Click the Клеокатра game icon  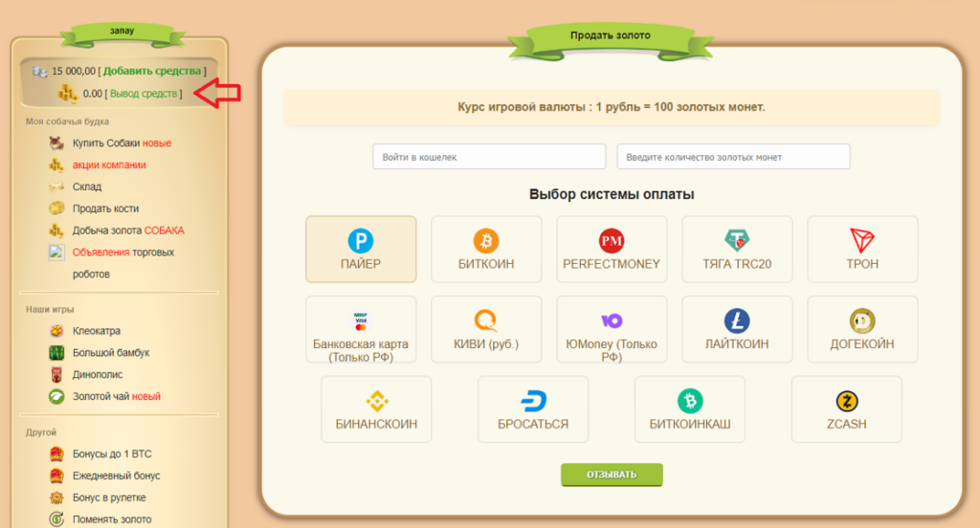pos(56,331)
